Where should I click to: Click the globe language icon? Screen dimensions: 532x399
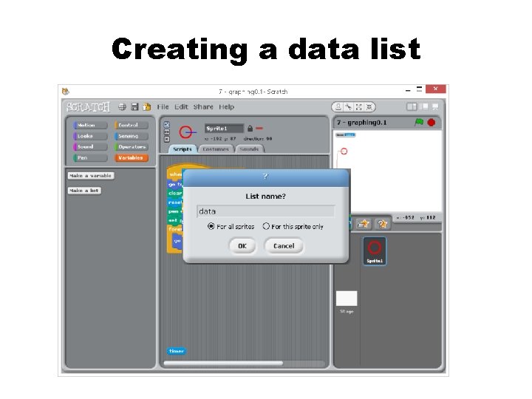coord(122,107)
